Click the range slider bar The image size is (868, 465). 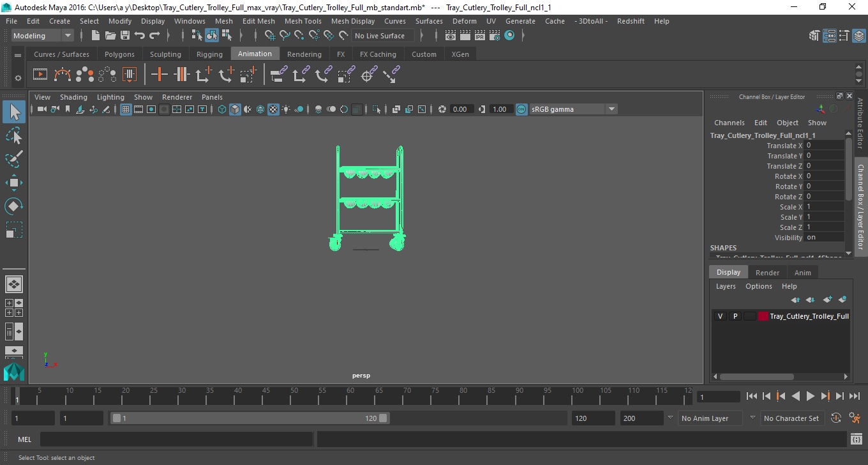coord(250,418)
